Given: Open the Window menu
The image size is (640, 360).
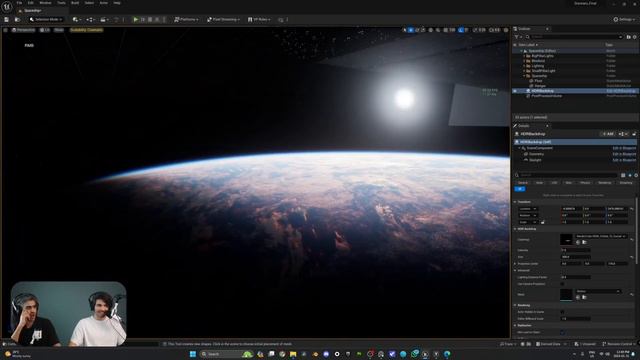Looking at the screenshot, I should point(45,3).
